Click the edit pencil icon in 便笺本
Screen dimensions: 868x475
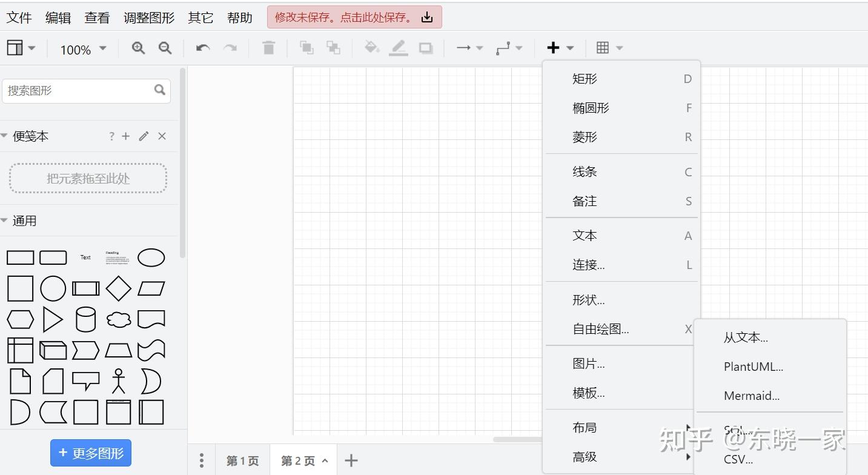[144, 136]
